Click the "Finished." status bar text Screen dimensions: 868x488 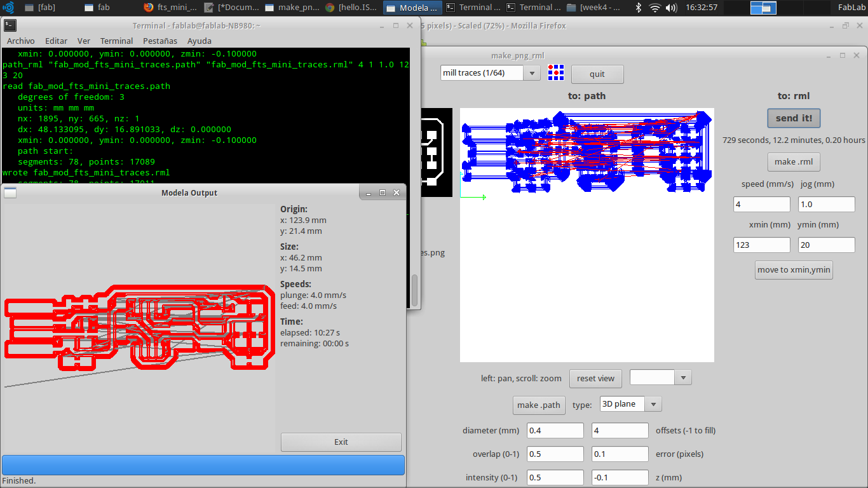[19, 481]
